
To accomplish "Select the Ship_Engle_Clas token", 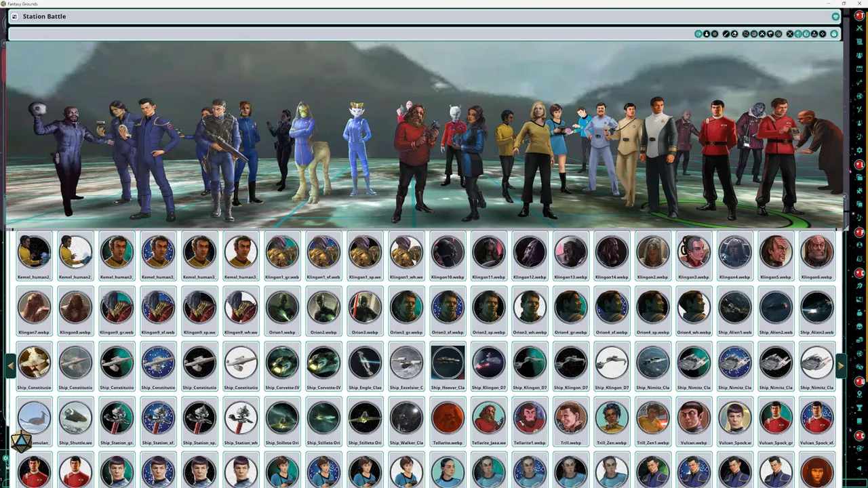I will 365,367.
